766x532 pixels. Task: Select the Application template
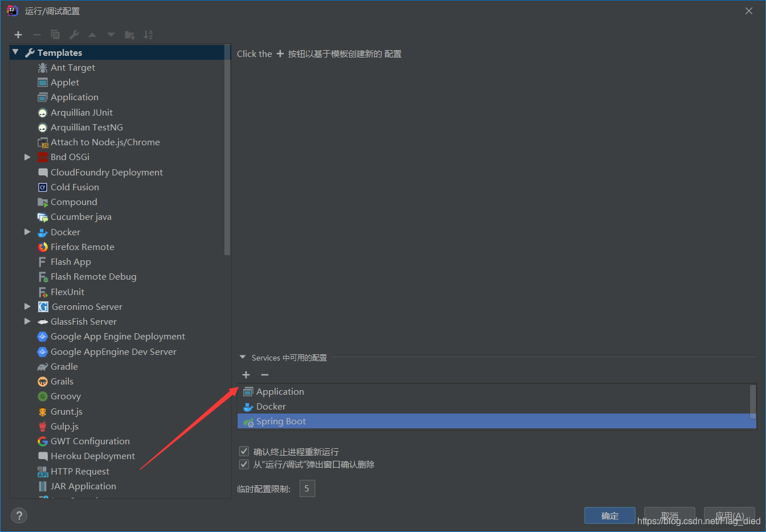(x=74, y=97)
